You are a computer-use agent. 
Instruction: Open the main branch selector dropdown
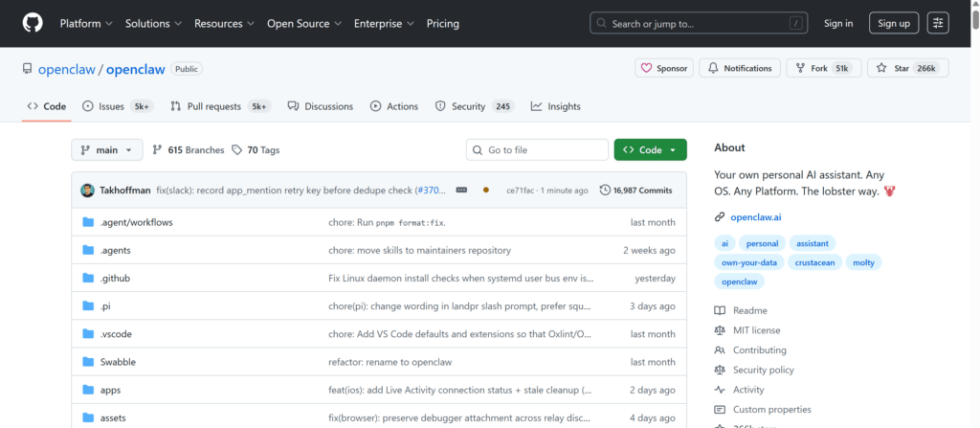click(x=107, y=149)
